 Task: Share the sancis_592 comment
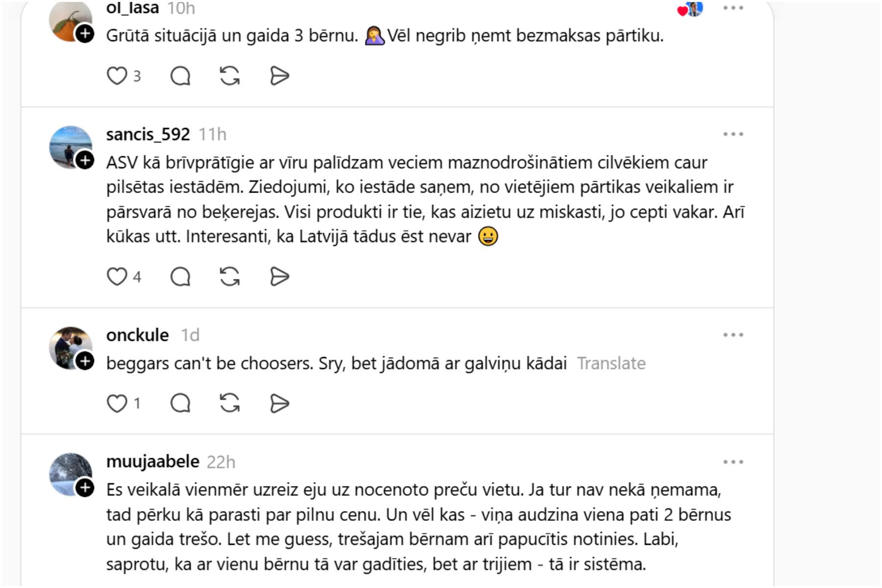click(279, 277)
